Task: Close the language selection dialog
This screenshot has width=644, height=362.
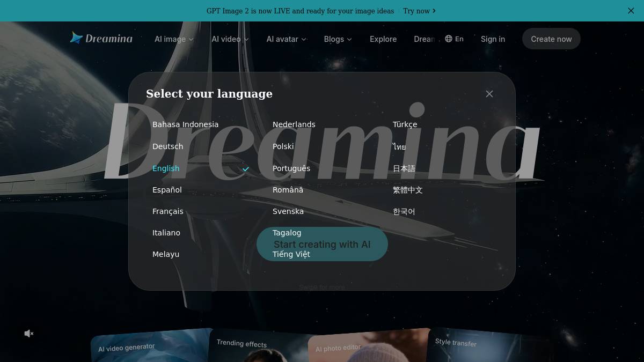Action: [x=489, y=94]
